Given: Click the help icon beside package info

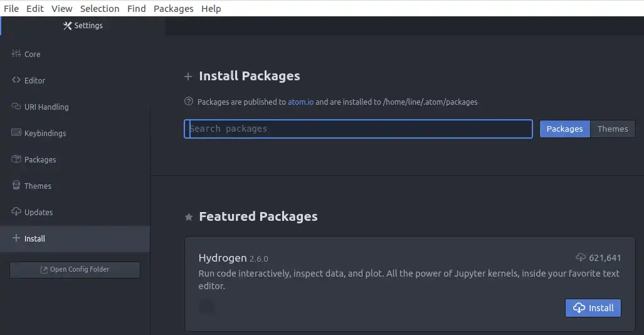Looking at the screenshot, I should click(189, 102).
